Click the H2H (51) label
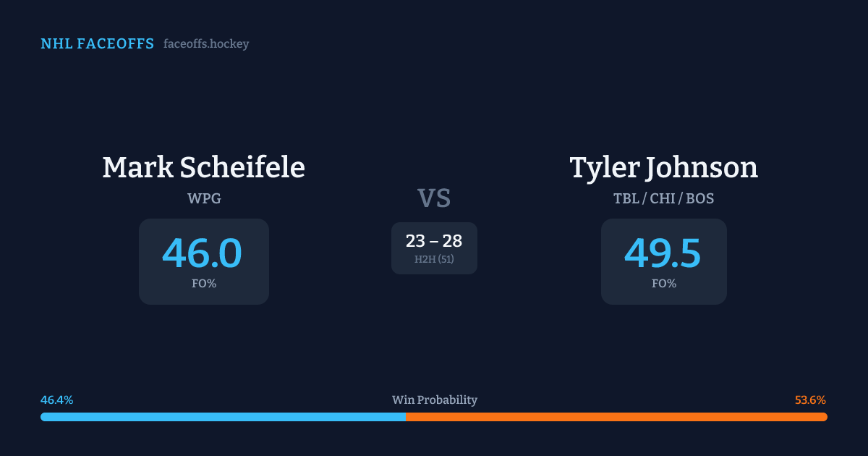This screenshot has width=868, height=456. (434, 259)
